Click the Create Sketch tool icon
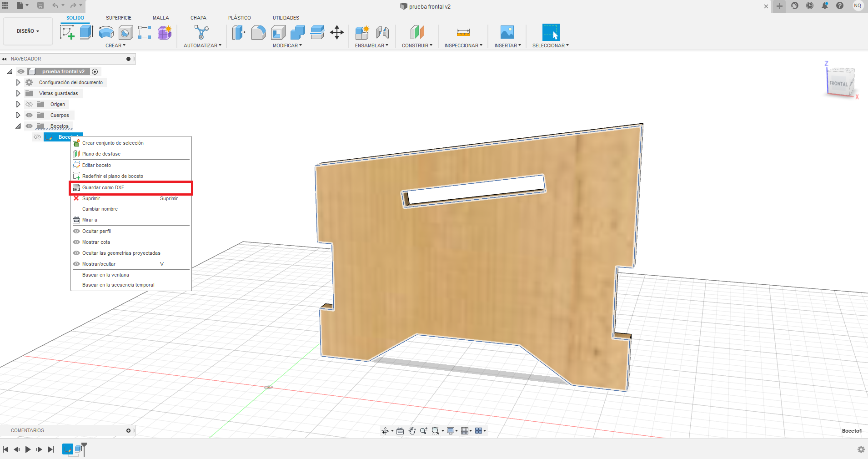This screenshot has height=459, width=868. 67,32
